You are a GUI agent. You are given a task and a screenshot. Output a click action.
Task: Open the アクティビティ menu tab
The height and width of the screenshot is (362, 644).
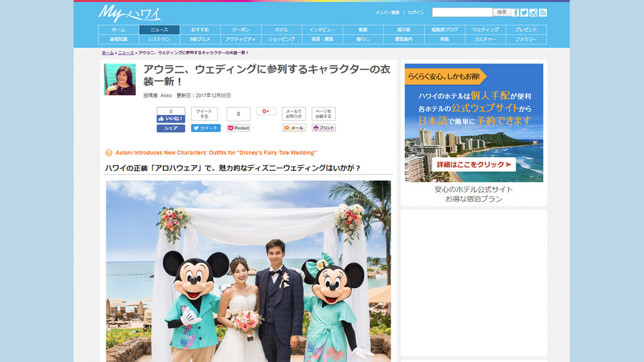(x=241, y=40)
